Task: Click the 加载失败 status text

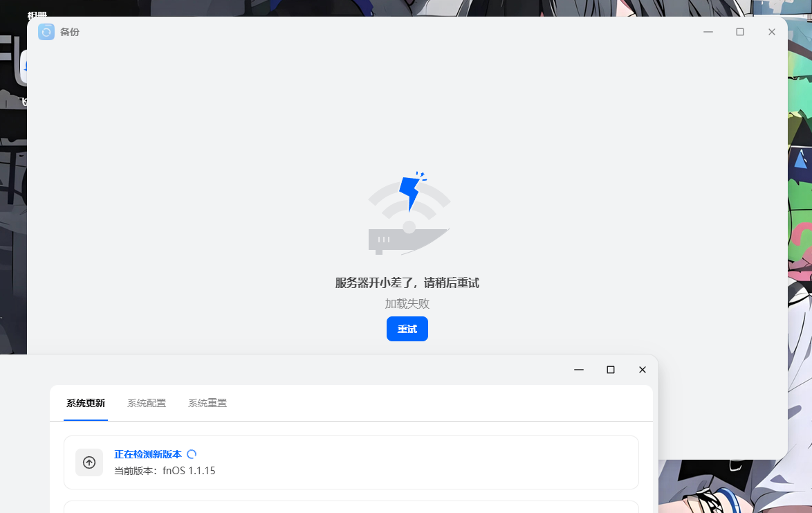Action: [x=407, y=303]
